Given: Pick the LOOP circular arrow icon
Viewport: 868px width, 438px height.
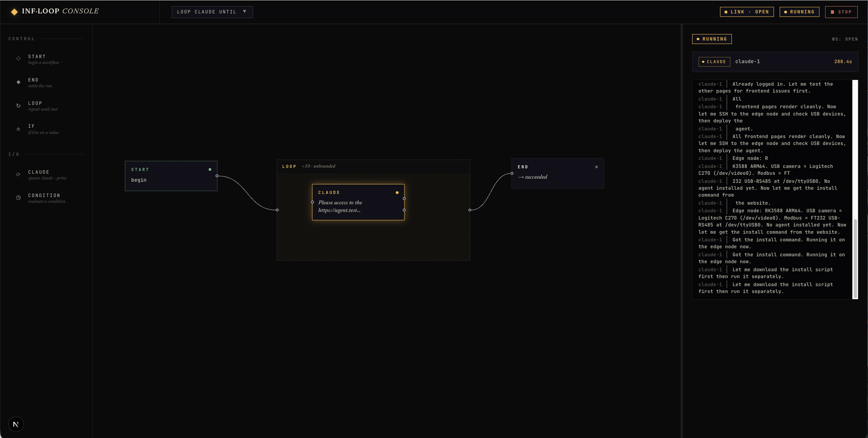Looking at the screenshot, I should (x=18, y=106).
